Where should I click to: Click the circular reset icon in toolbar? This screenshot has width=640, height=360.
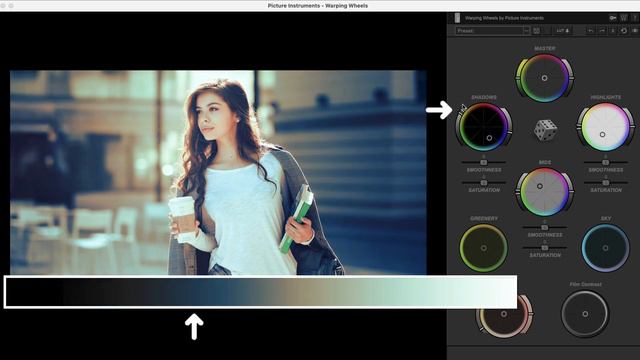click(624, 31)
